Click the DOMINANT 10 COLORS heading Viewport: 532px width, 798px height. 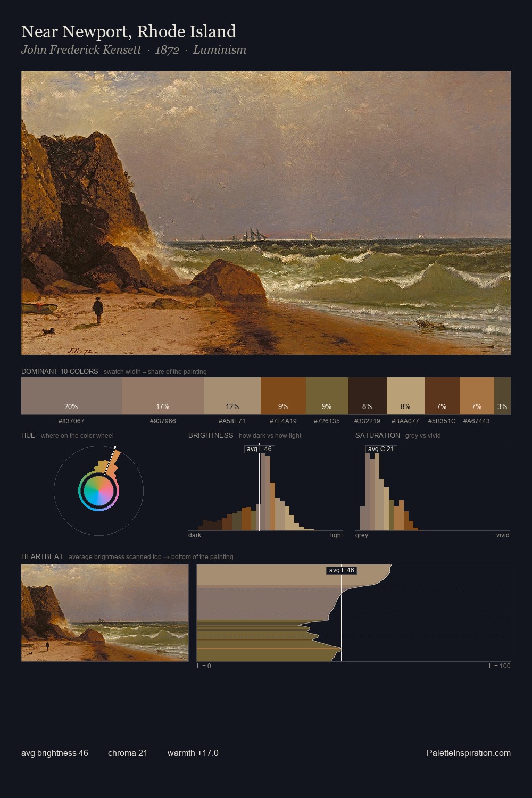(x=60, y=371)
